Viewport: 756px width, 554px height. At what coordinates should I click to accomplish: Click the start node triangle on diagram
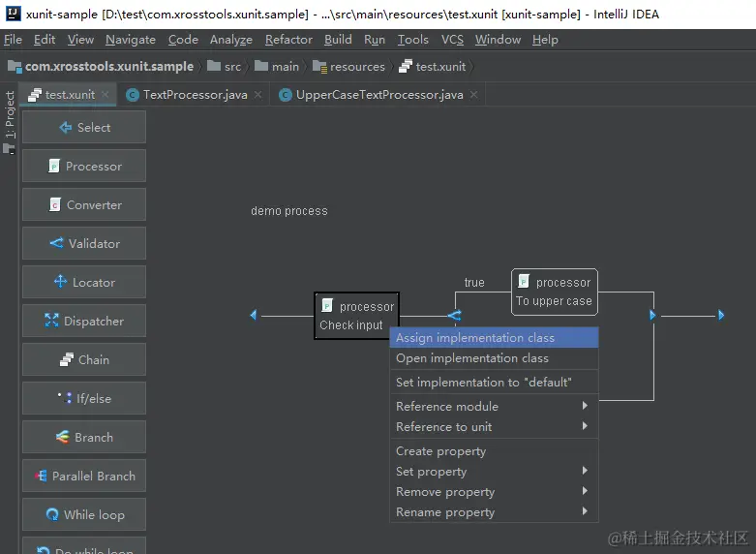coord(254,315)
